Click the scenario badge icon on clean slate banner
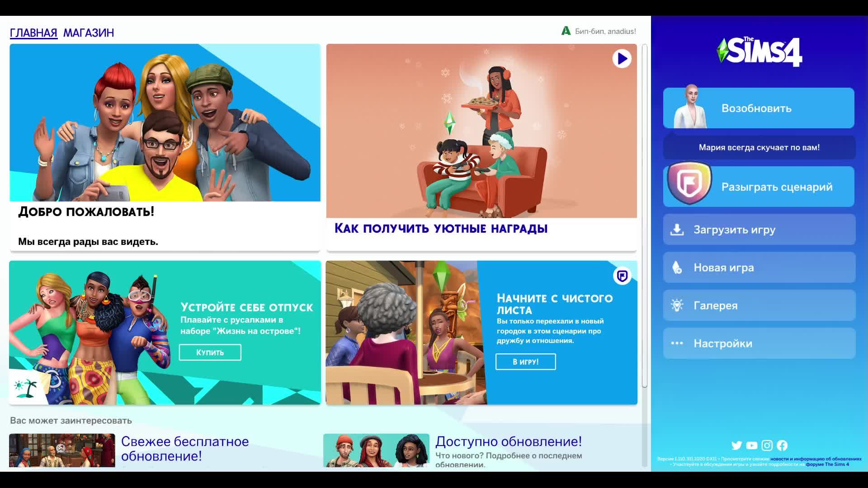868x488 pixels. tap(622, 276)
